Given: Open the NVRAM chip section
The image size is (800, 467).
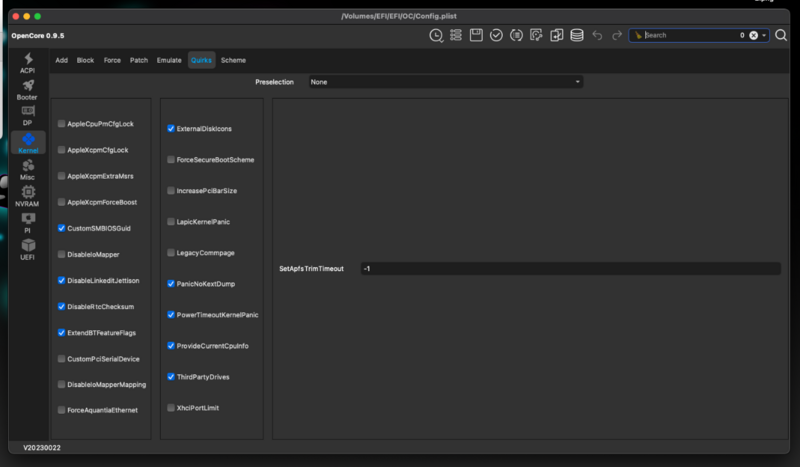Looking at the screenshot, I should (x=27, y=195).
